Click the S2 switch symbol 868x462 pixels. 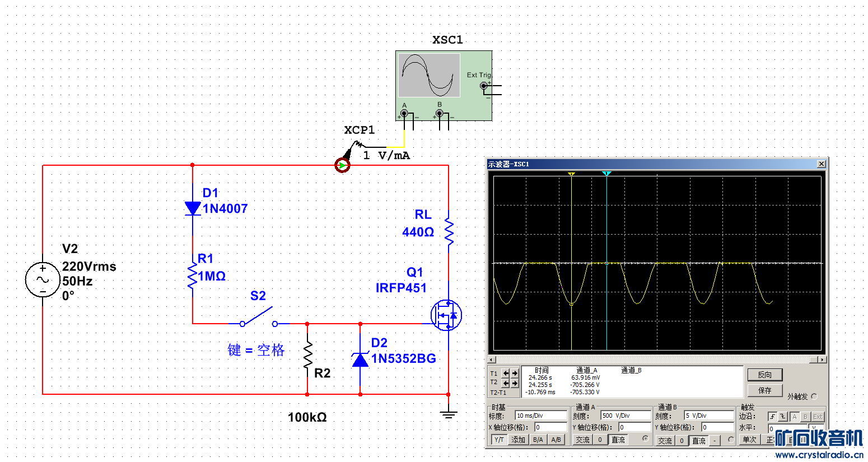tap(258, 318)
